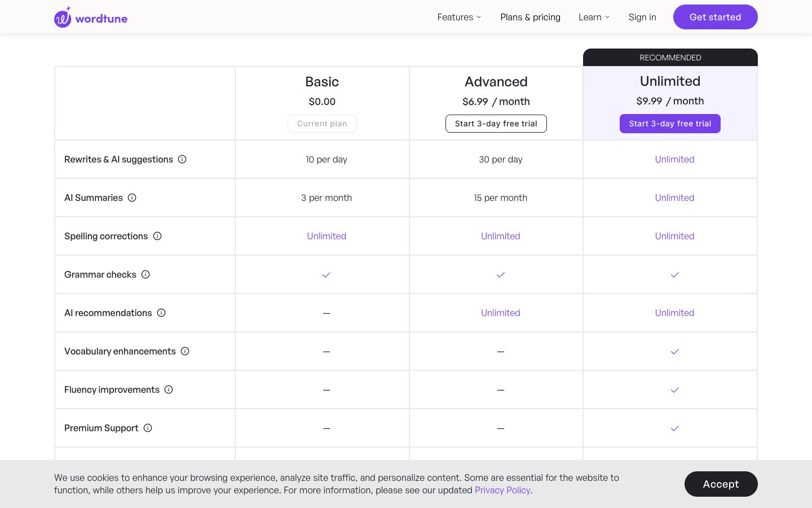Click info icon beside Premium Support

pos(148,428)
